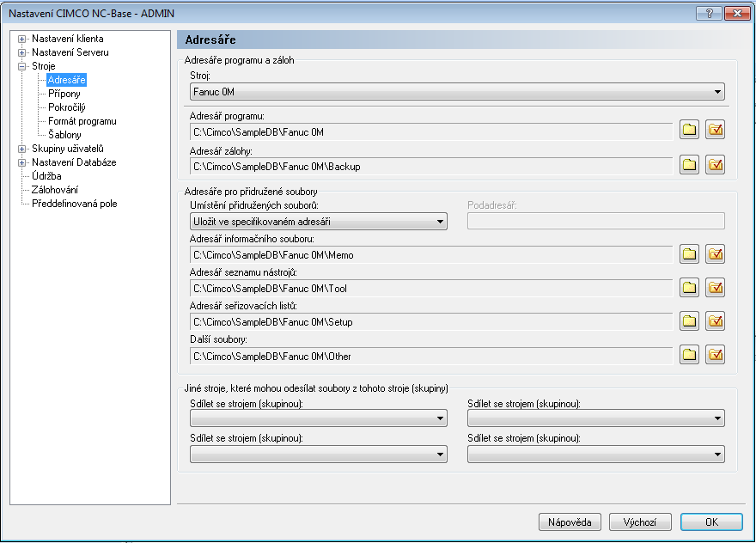Select Předdefinovaná pole in the tree
This screenshot has width=756, height=543.
(x=74, y=204)
